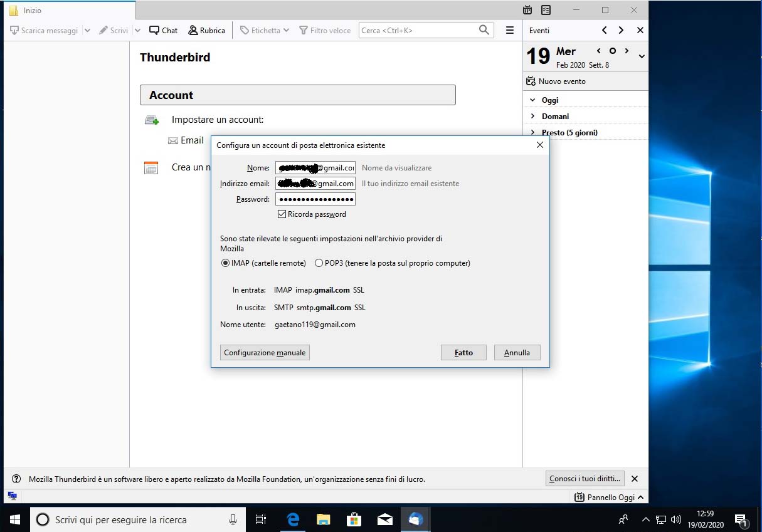Close the account setup dialog
The image size is (762, 532).
[x=540, y=145]
